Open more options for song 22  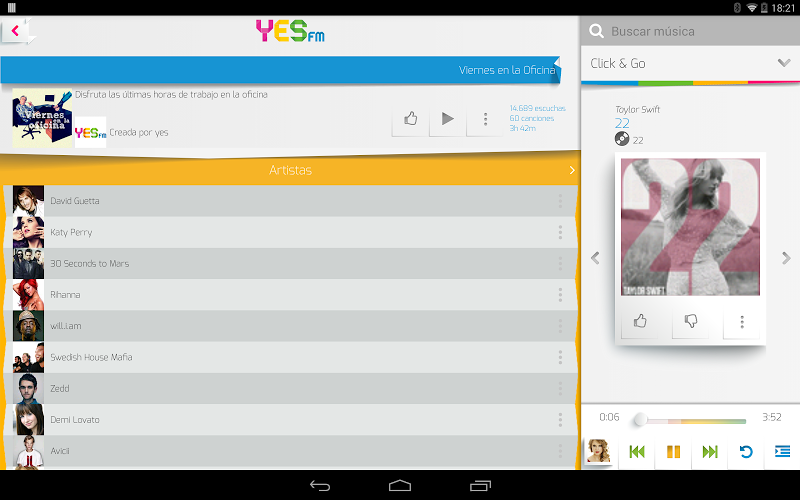click(742, 321)
